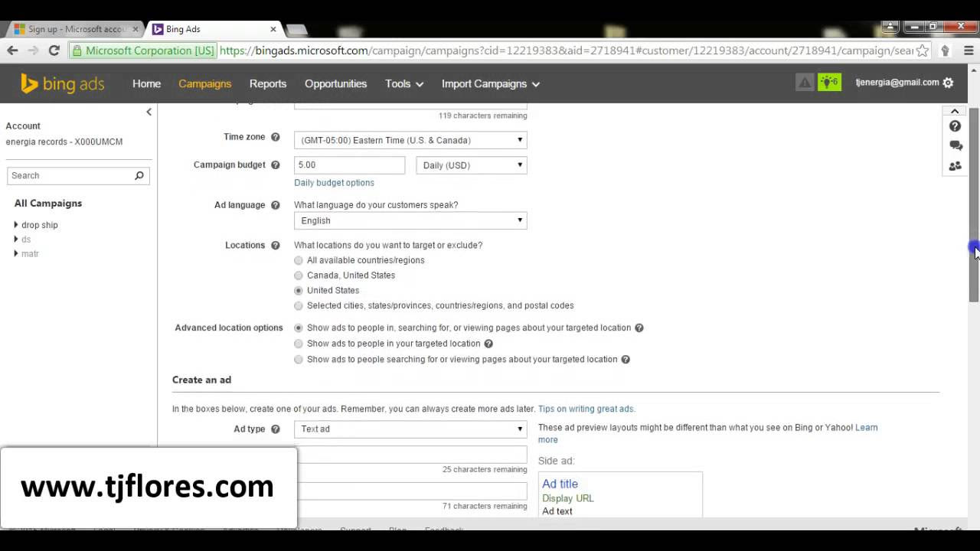Open Tips on writing great ads link
Viewport: 980px width, 551px height.
pos(586,409)
